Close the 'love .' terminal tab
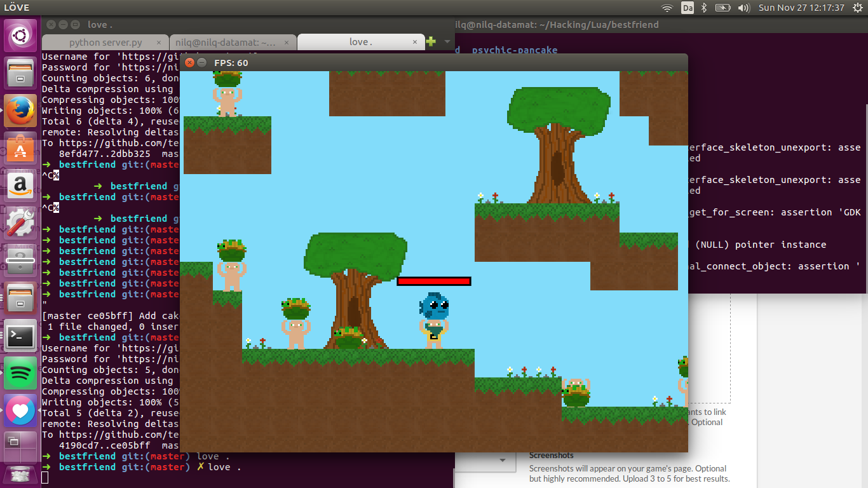 [x=416, y=42]
